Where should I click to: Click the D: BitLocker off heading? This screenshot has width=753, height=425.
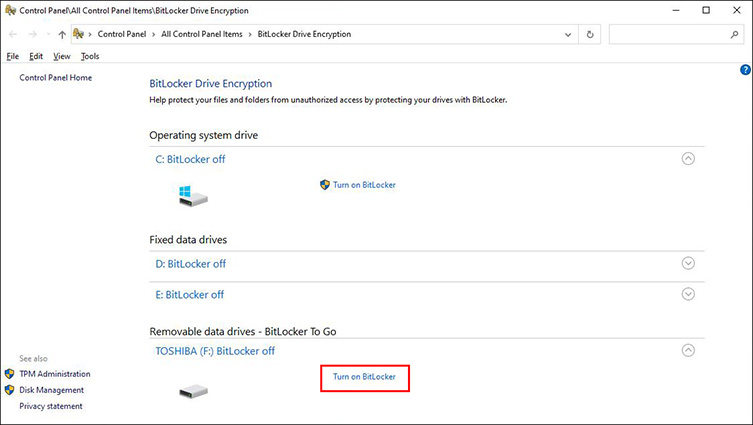pyautogui.click(x=191, y=264)
